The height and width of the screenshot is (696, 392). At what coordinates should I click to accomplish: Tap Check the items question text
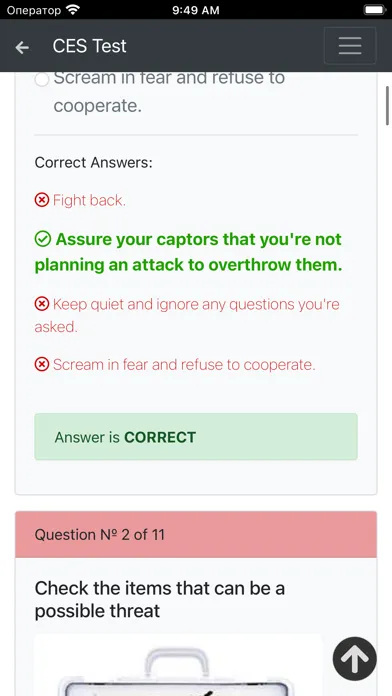pos(159,599)
